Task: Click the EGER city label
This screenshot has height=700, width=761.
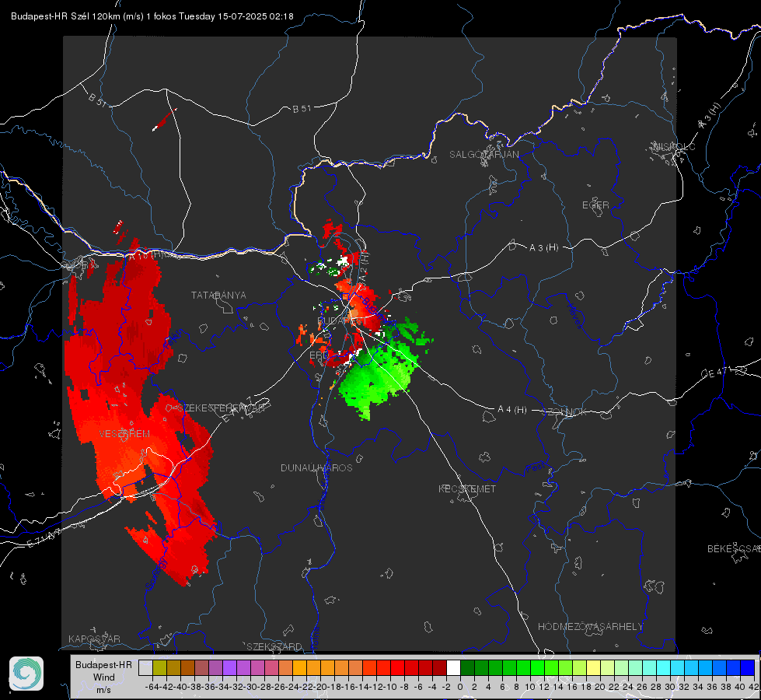Action: (x=595, y=205)
